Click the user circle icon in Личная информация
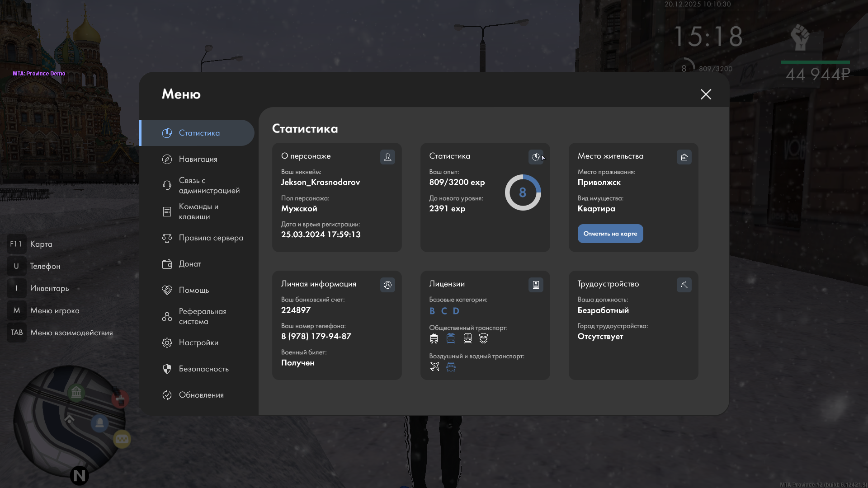The image size is (868, 488). [x=387, y=285]
